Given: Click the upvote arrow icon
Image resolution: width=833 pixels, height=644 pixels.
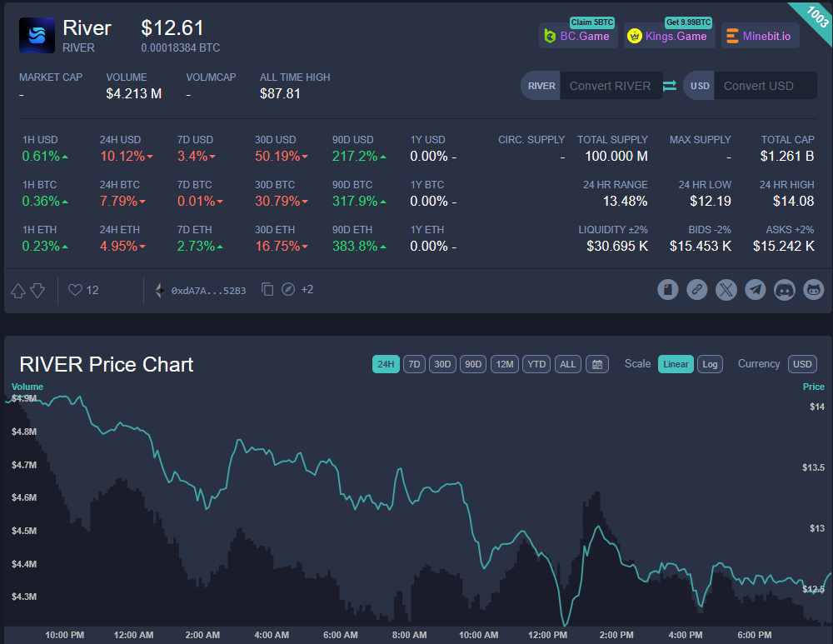Looking at the screenshot, I should (18, 290).
